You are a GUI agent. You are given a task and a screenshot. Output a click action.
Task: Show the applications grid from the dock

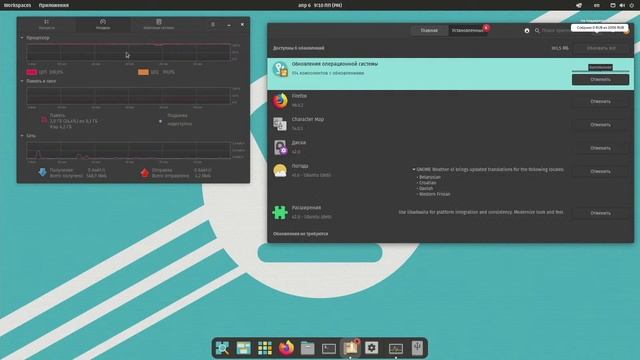[265, 348]
